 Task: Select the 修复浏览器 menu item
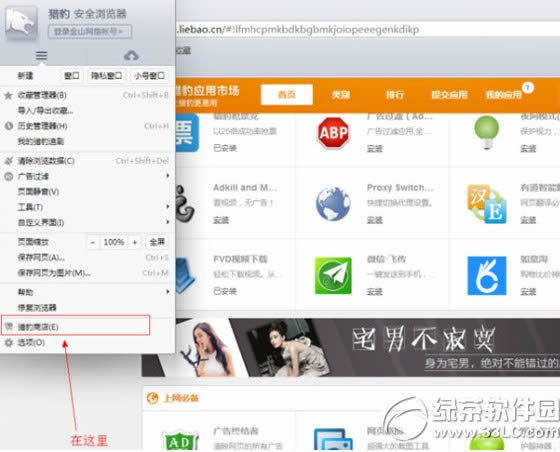point(88,307)
